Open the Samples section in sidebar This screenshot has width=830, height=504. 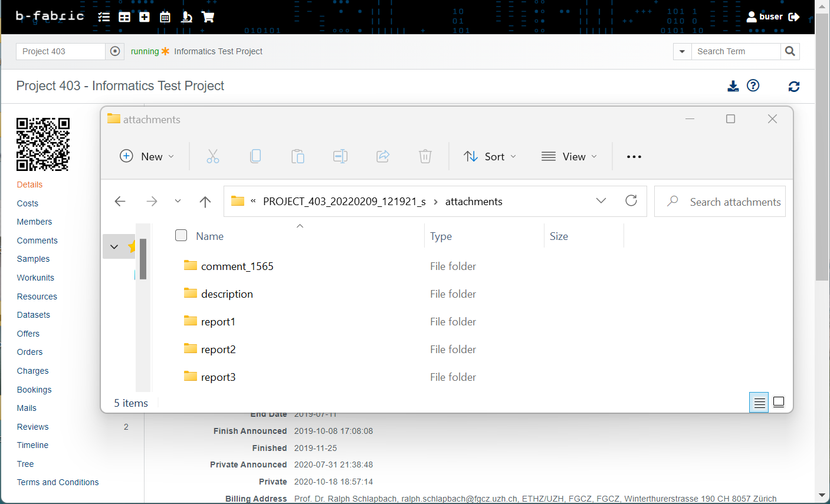[33, 259]
